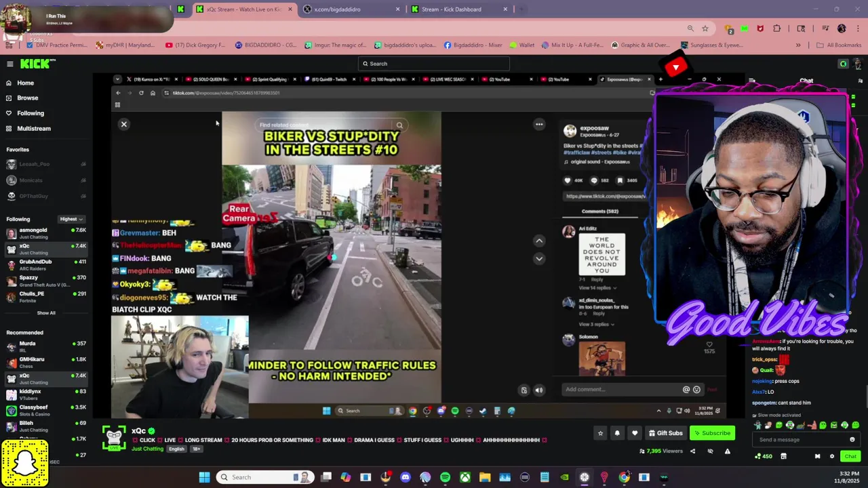Click the green Chat send button
The image size is (868, 488).
click(x=850, y=456)
